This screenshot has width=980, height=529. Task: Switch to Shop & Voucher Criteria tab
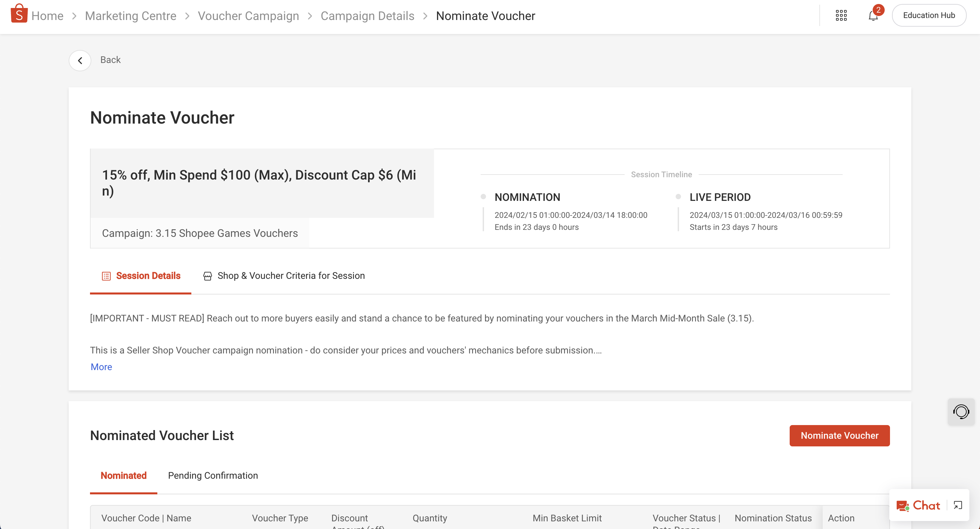291,276
